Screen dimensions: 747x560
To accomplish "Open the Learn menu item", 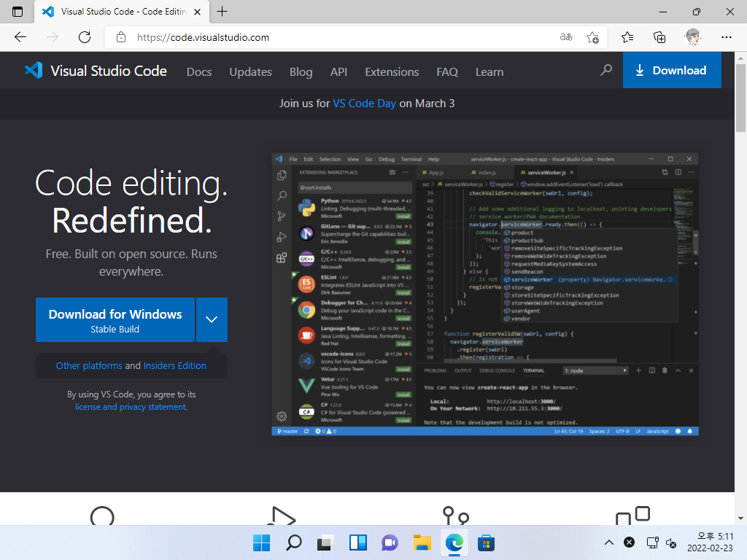I will (489, 72).
